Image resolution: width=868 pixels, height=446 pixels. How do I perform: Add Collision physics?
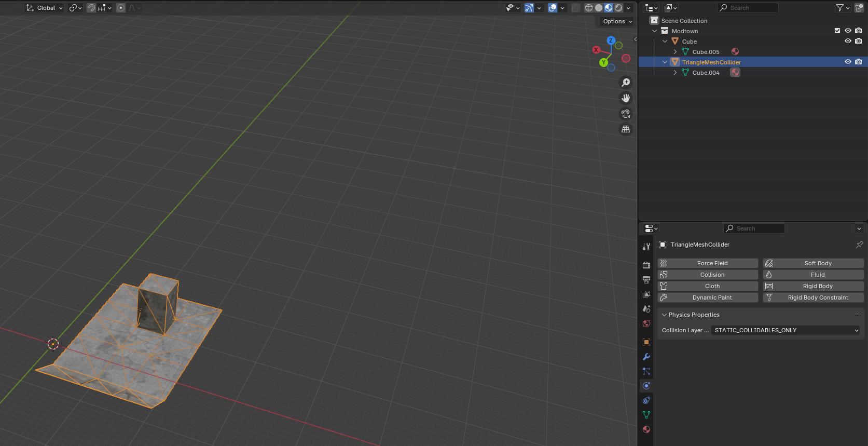point(708,275)
